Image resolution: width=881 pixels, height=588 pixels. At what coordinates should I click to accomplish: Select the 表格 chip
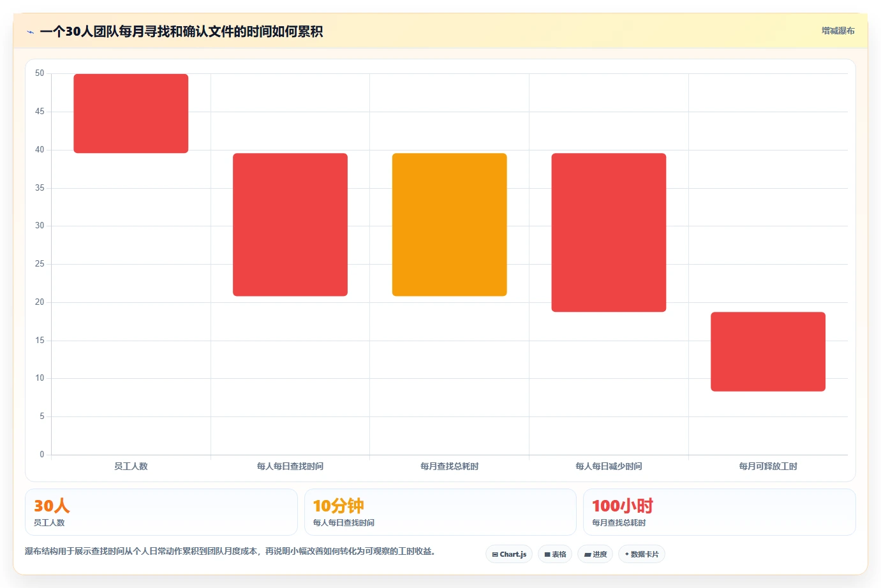pos(555,554)
